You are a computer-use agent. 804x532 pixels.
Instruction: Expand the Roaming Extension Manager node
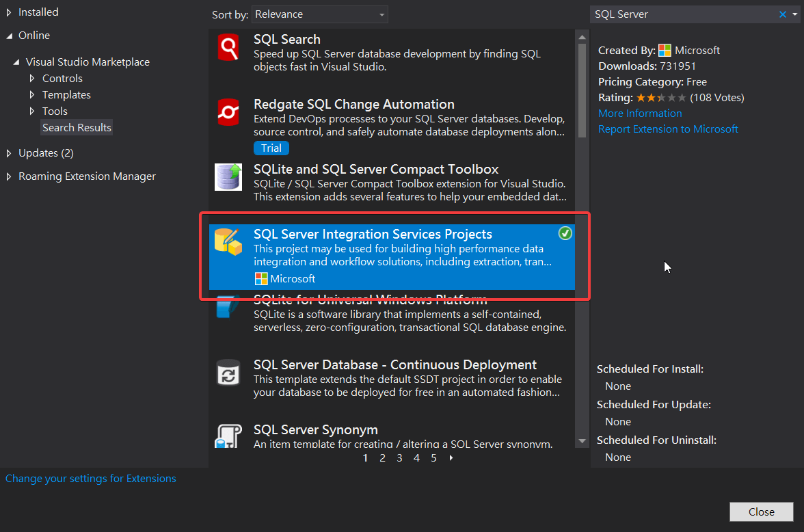coord(9,176)
